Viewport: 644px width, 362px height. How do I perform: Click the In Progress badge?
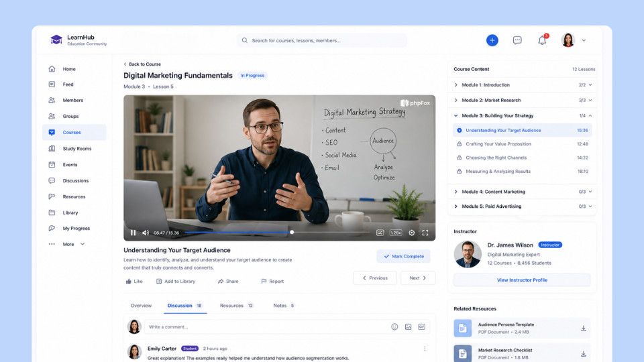pyautogui.click(x=252, y=76)
